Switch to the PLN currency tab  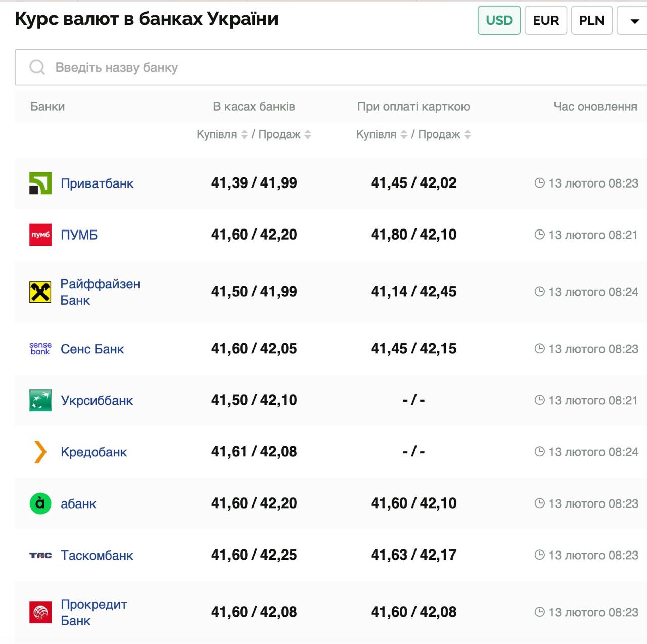[x=591, y=21]
